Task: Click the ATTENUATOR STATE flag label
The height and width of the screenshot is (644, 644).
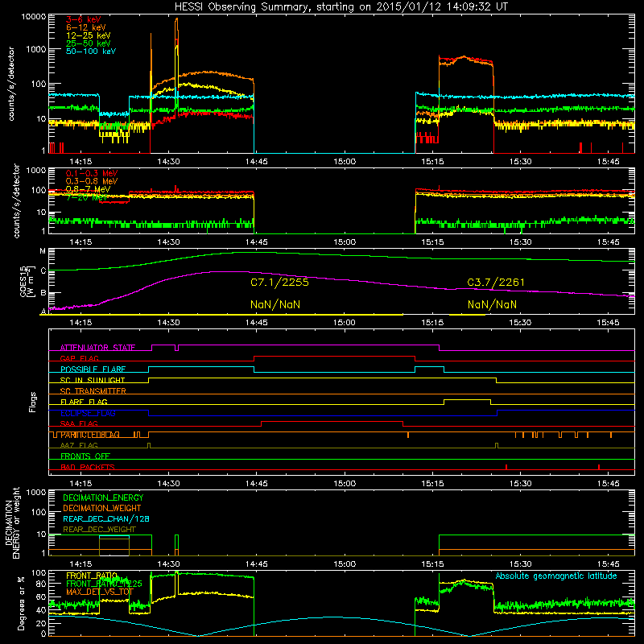Action: point(97,348)
